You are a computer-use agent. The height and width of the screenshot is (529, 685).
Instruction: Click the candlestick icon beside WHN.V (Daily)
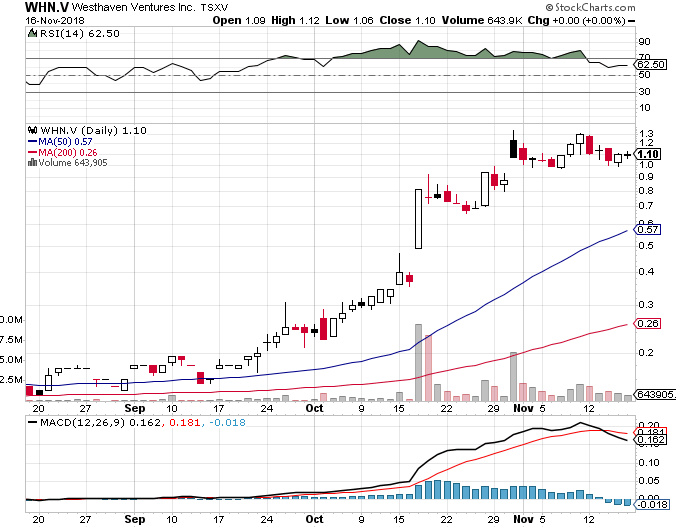coord(32,130)
